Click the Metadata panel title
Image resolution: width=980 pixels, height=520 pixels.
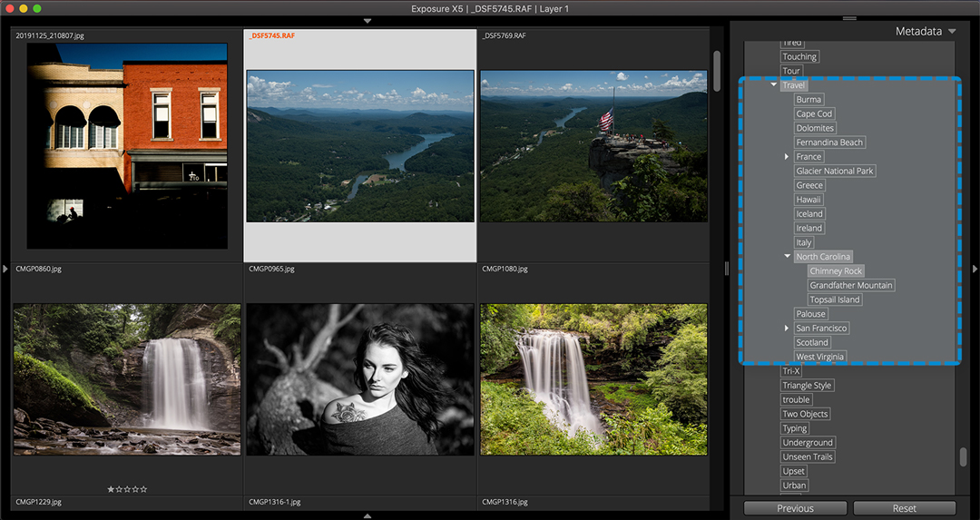[918, 31]
